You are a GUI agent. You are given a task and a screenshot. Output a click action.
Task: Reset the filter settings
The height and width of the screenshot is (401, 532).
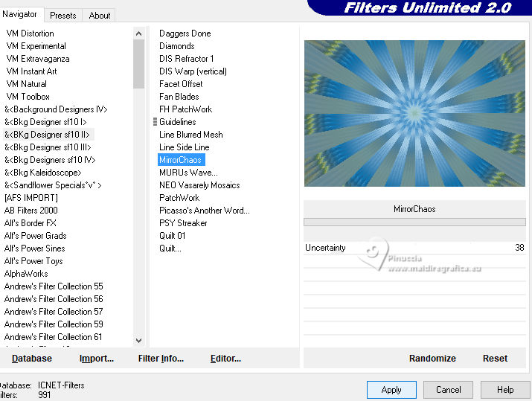pos(495,359)
